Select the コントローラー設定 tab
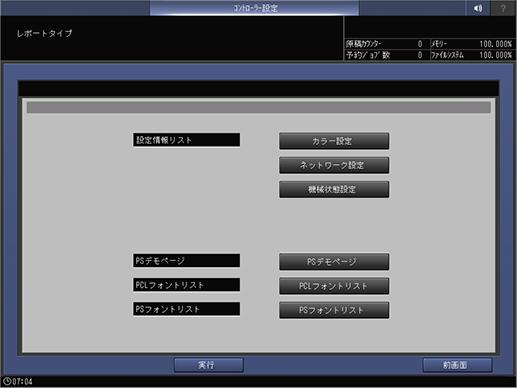This screenshot has height=388, width=517. [254, 8]
